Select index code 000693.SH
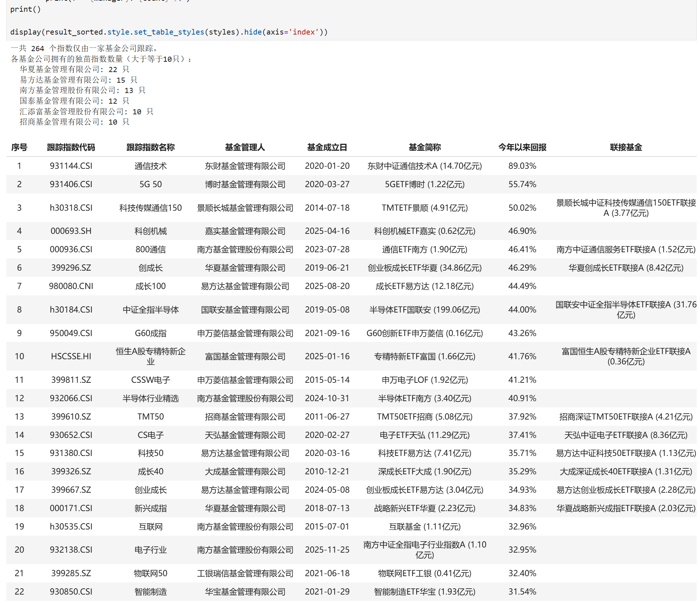 [x=71, y=231]
